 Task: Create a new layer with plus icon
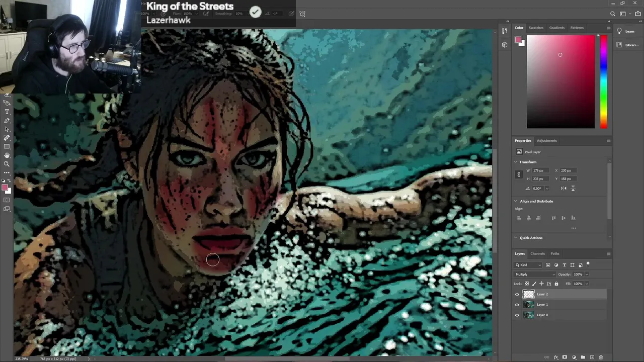click(x=592, y=357)
